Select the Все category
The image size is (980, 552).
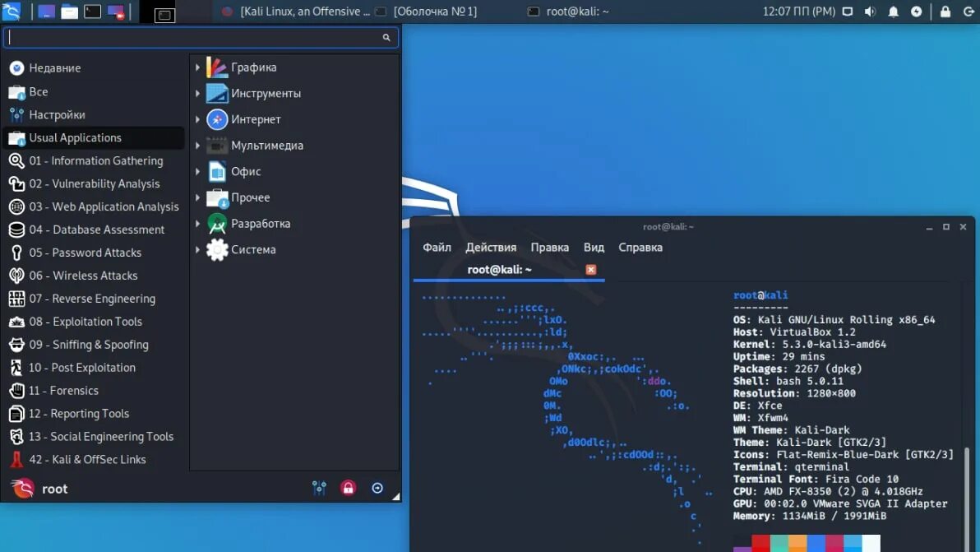coord(94,91)
